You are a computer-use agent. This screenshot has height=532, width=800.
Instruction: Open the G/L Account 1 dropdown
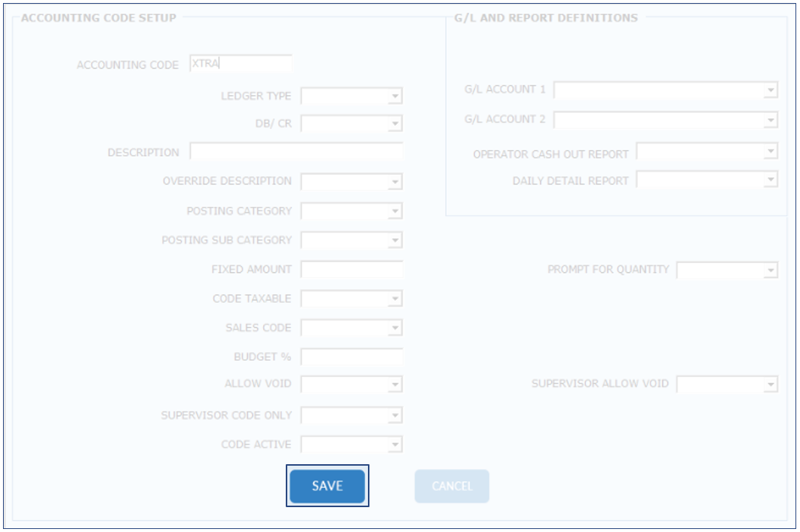665,90
